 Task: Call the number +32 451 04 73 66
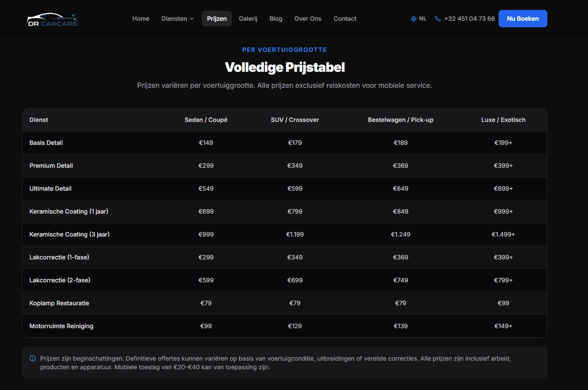[x=469, y=19]
